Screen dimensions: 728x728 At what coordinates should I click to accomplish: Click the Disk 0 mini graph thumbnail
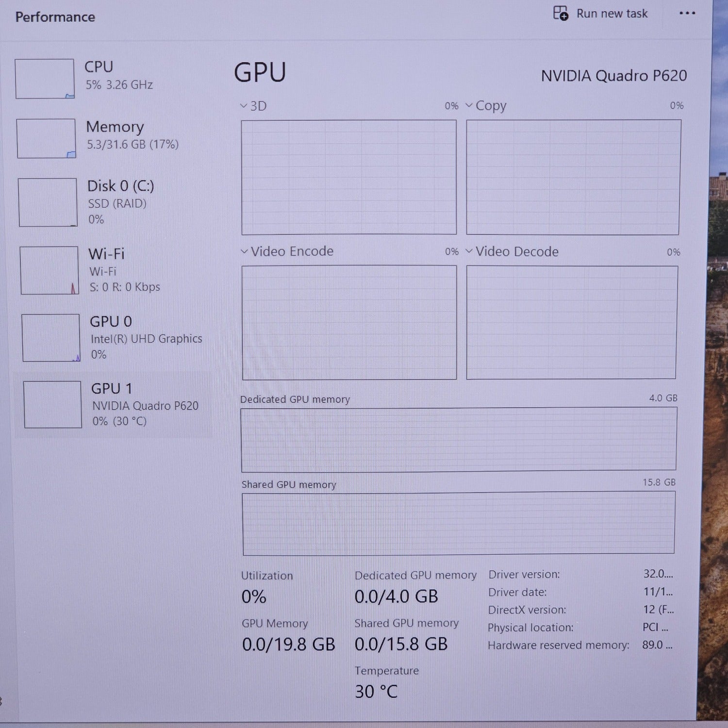point(48,202)
